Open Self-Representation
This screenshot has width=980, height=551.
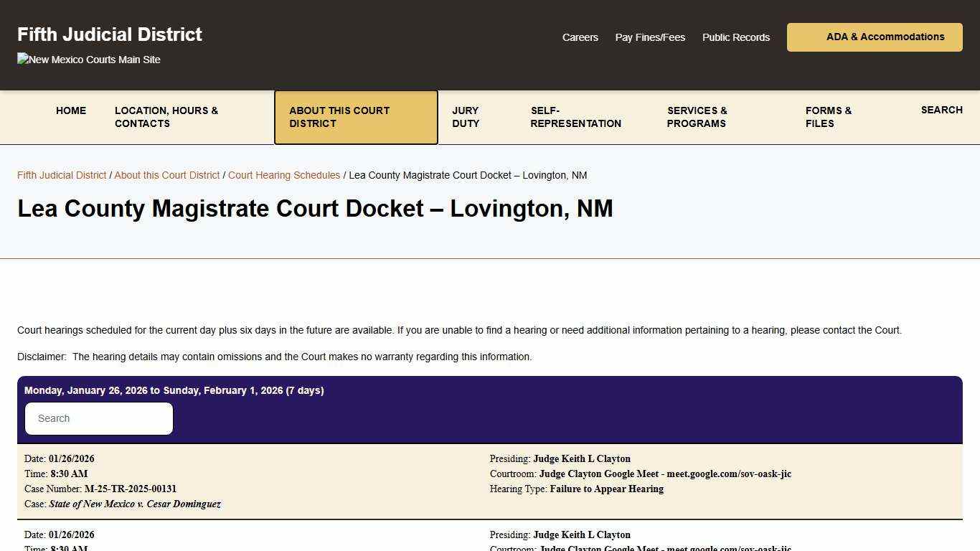pos(575,117)
